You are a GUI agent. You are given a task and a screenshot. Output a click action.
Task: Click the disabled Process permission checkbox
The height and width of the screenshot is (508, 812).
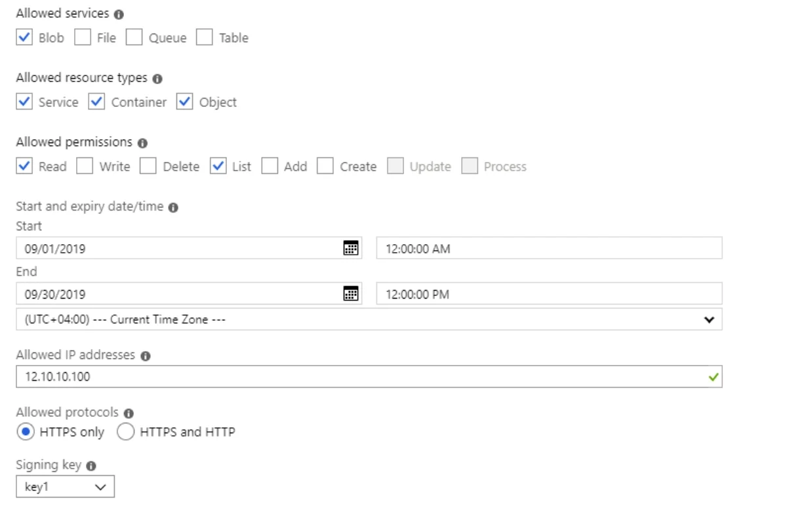[x=469, y=166]
